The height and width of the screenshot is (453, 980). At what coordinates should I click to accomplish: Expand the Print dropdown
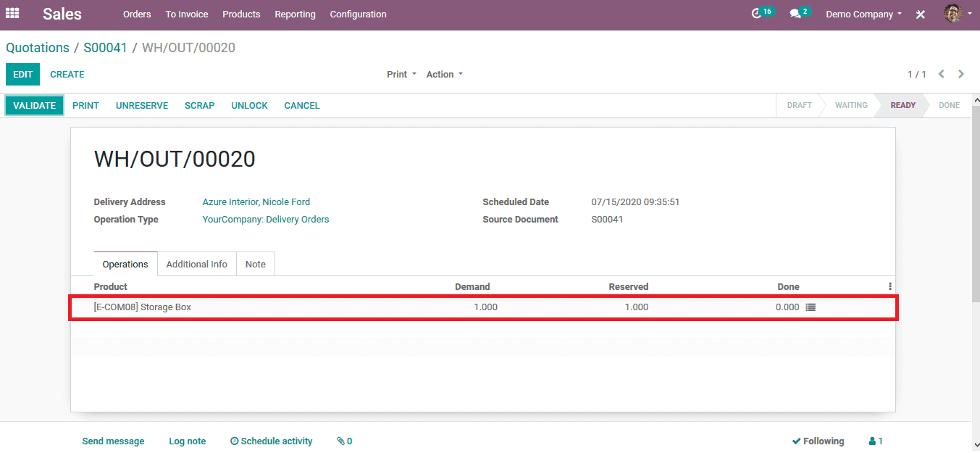[402, 74]
